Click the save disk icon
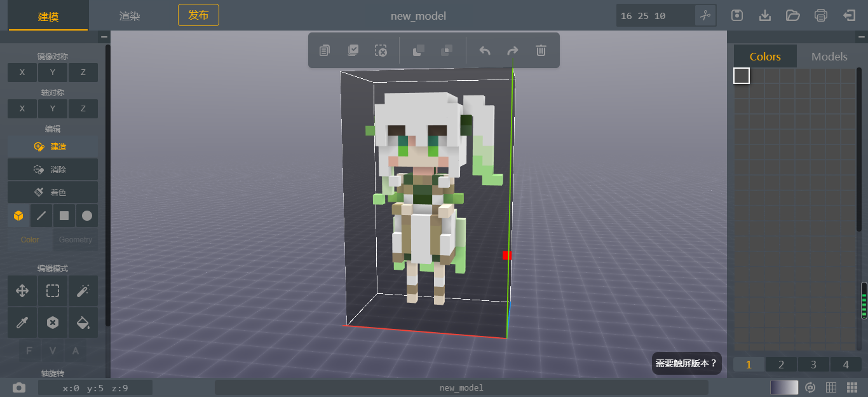 coord(737,15)
